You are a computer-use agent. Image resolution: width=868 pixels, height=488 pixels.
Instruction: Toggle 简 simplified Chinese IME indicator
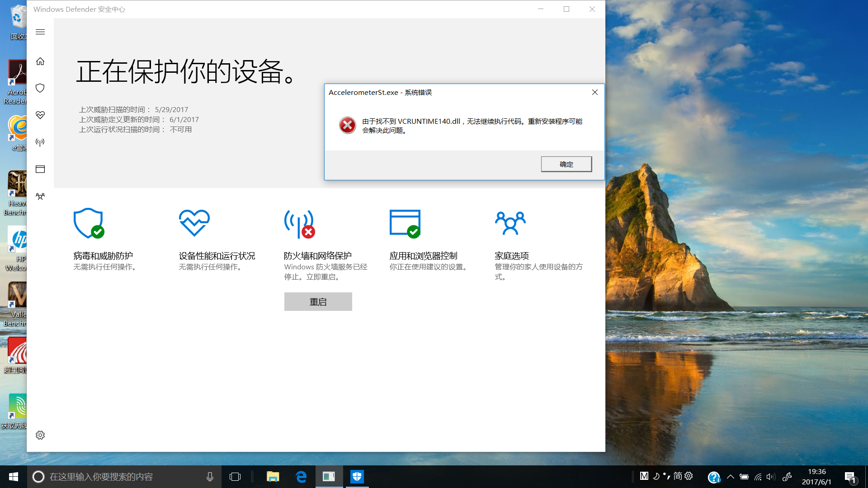[x=678, y=476]
